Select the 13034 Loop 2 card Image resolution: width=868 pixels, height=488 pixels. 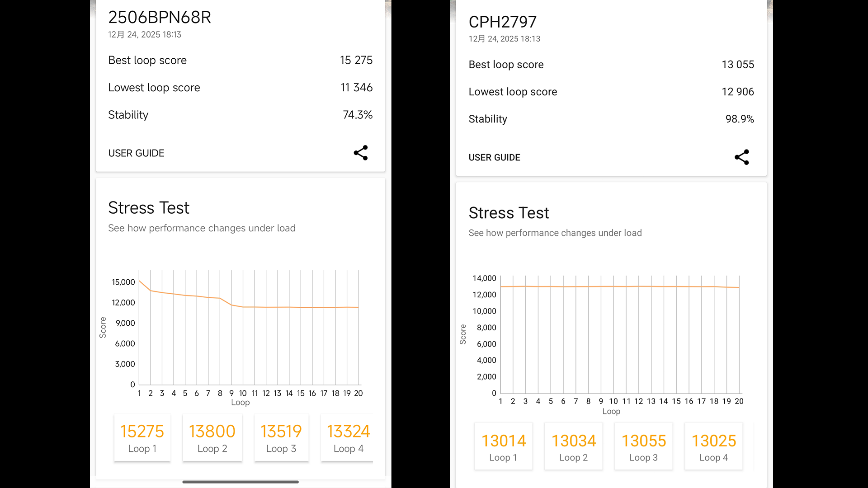573,446
